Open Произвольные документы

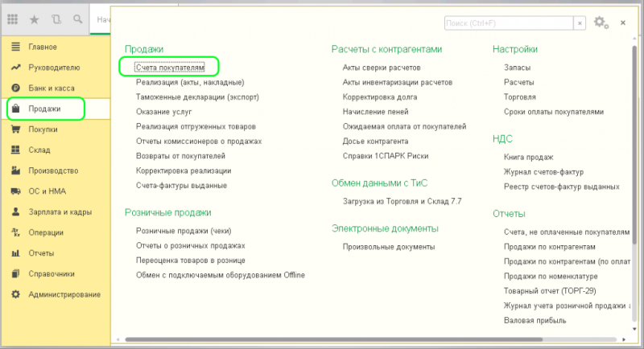[389, 247]
